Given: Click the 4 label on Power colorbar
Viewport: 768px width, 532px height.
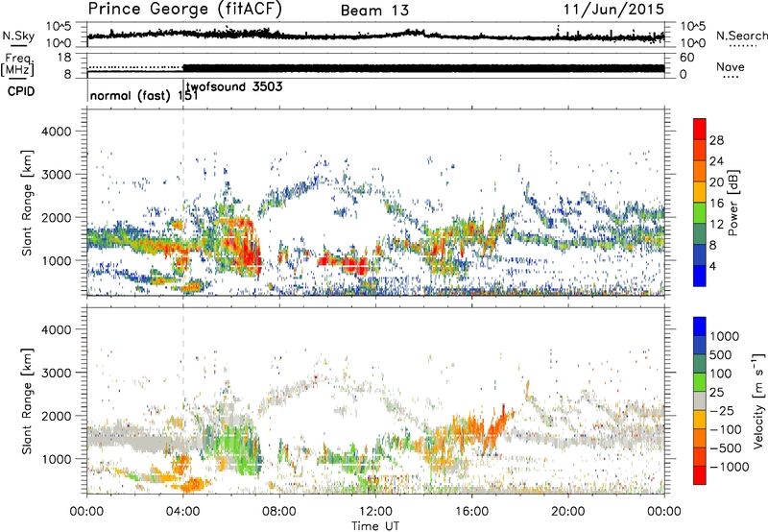Looking at the screenshot, I should coord(712,266).
